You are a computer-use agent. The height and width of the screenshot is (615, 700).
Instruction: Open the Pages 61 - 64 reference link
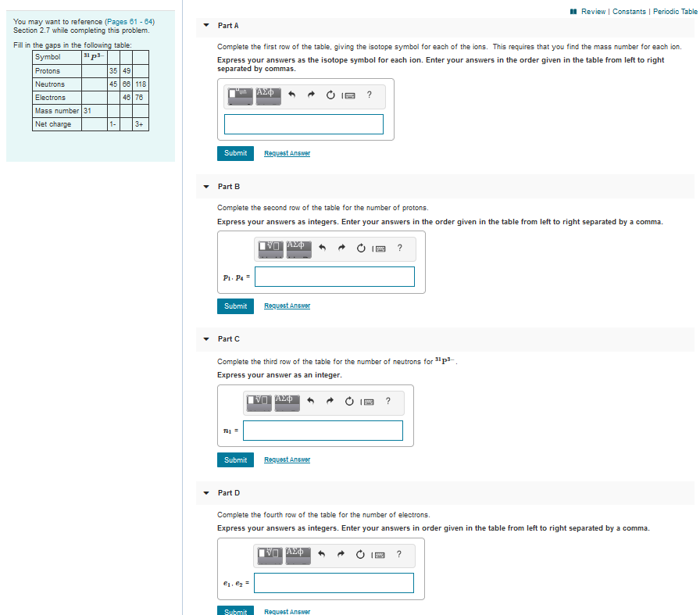(130, 21)
